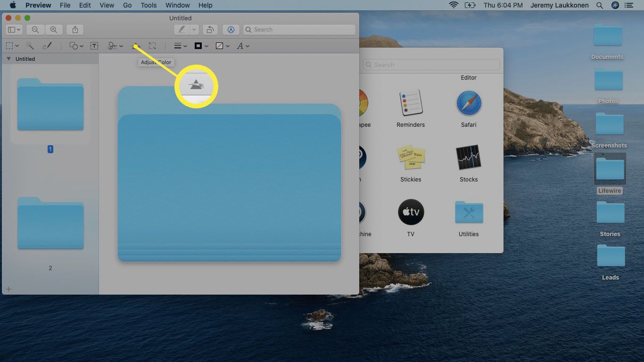Open the Shape Style line thickness dropdown
Screen dimensions: 644x362
pyautogui.click(x=181, y=46)
